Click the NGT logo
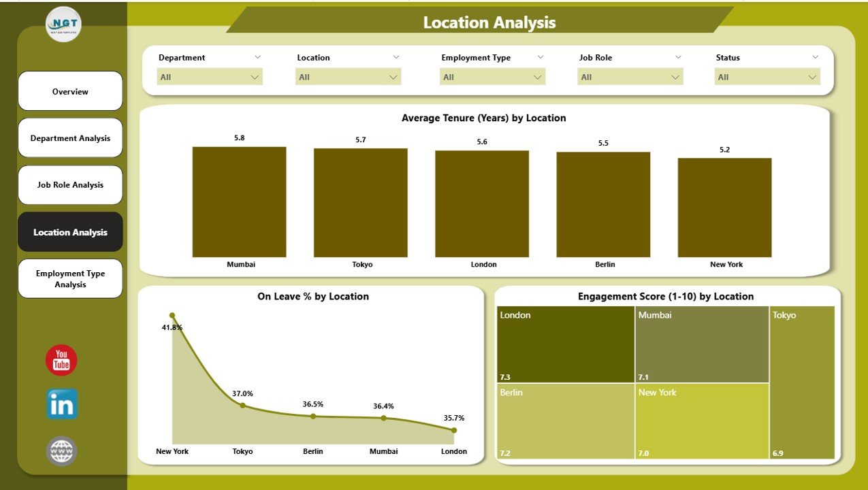The height and width of the screenshot is (490, 868). tap(63, 24)
